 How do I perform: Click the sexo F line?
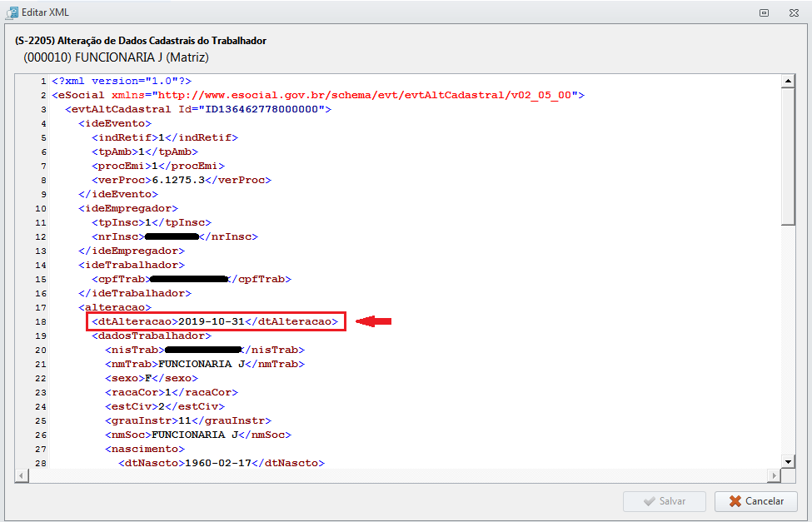coord(152,378)
